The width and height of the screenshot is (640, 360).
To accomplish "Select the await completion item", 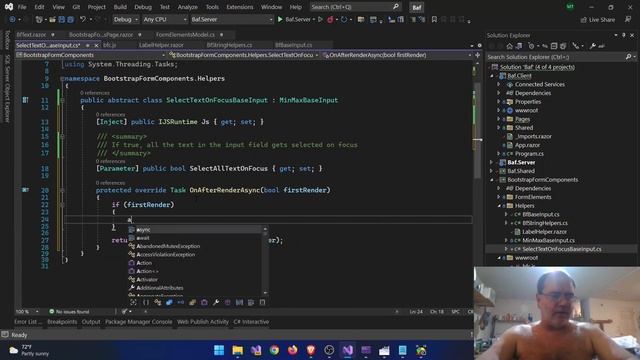I will click(143, 238).
